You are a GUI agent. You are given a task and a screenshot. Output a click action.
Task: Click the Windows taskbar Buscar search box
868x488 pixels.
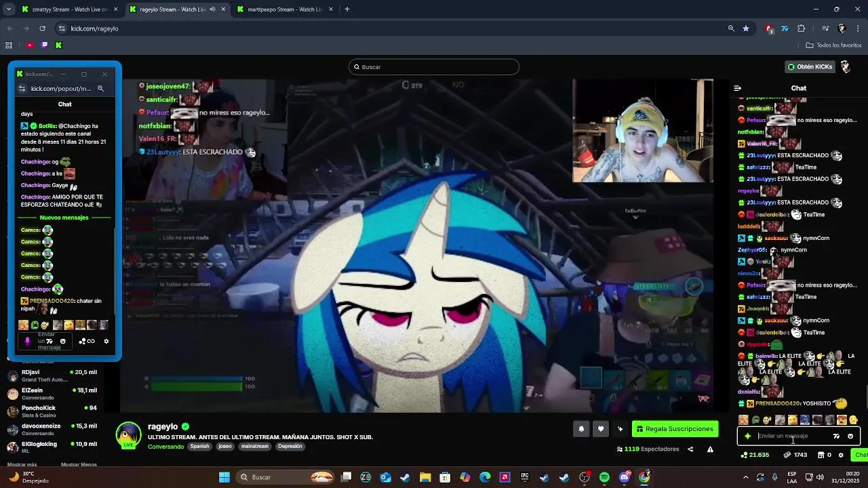[285, 477]
